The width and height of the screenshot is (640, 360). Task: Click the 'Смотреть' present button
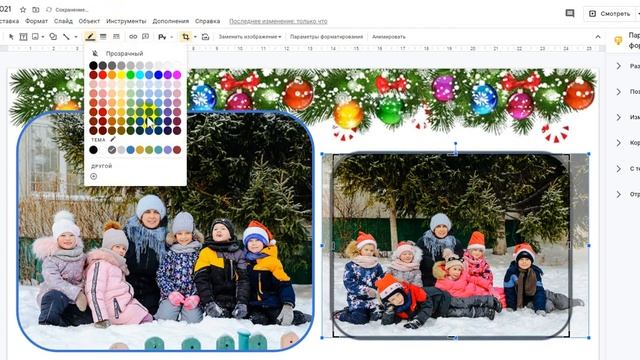pos(611,13)
